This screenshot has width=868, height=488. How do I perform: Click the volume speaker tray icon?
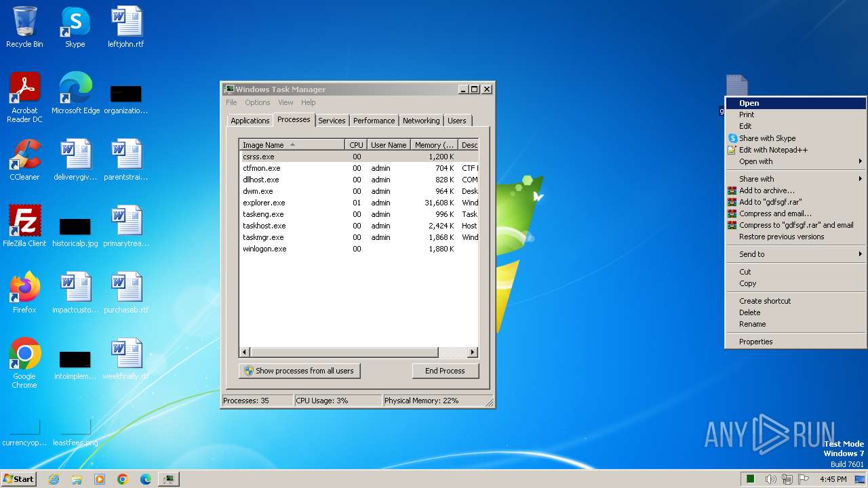[770, 479]
